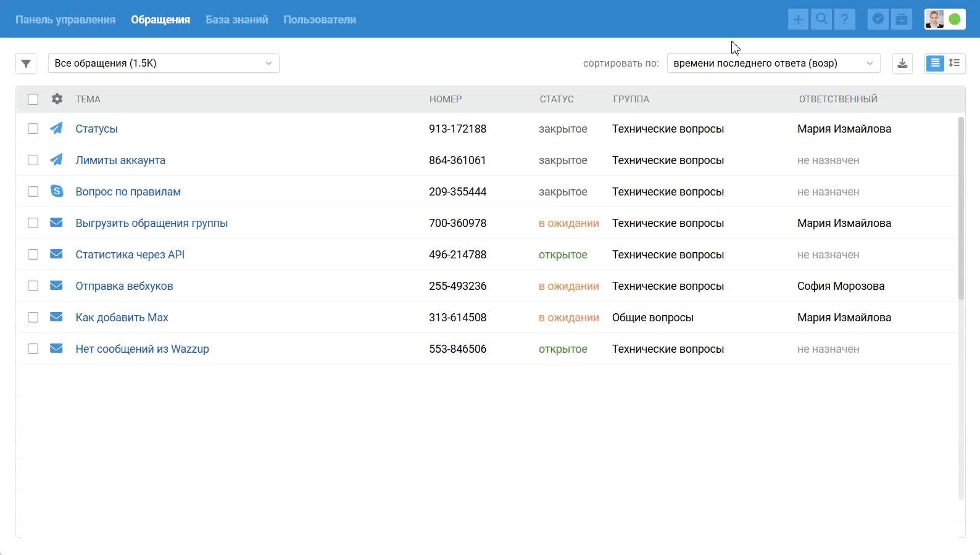The width and height of the screenshot is (980, 555).
Task: Check the box for the Статусы ticket
Action: click(x=33, y=129)
